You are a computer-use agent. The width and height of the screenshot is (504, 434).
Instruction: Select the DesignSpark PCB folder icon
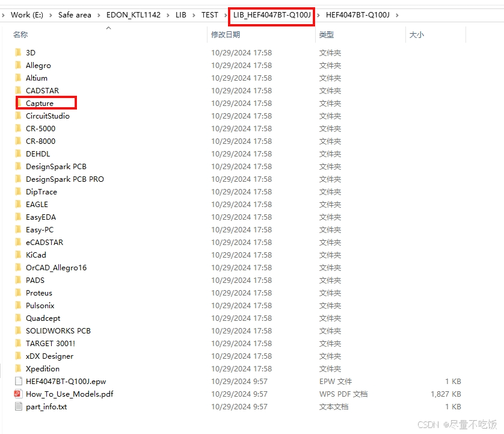coord(18,166)
